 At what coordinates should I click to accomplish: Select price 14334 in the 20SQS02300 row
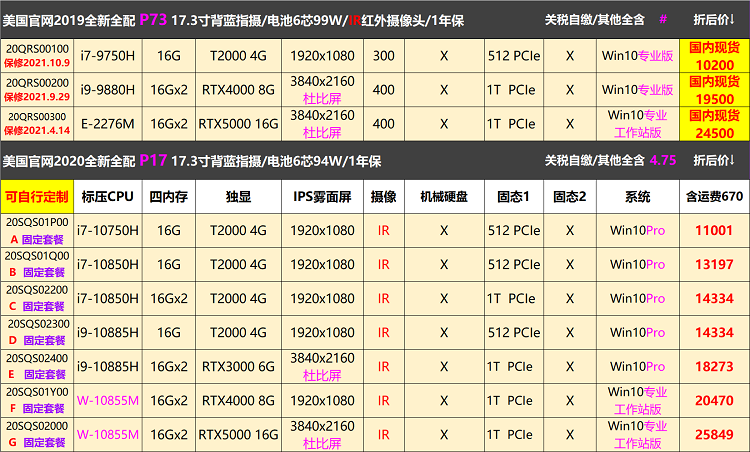point(714,332)
